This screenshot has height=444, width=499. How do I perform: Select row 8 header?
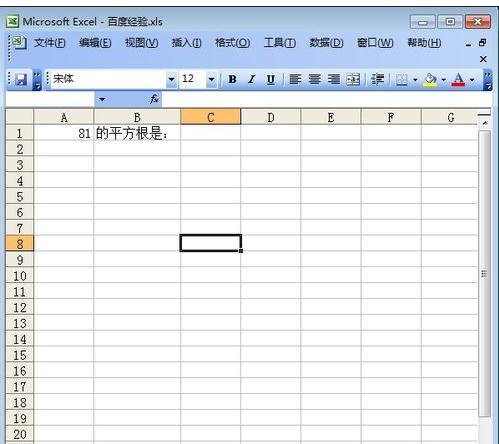pos(20,244)
